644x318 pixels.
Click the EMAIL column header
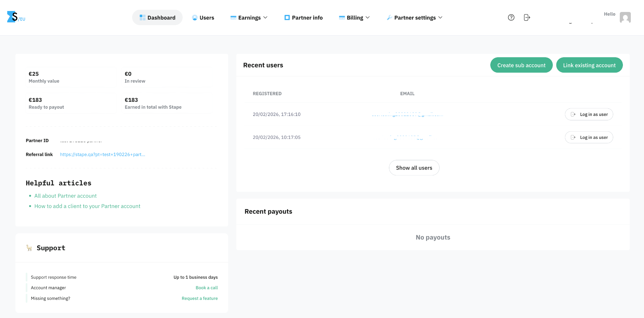pos(407,94)
